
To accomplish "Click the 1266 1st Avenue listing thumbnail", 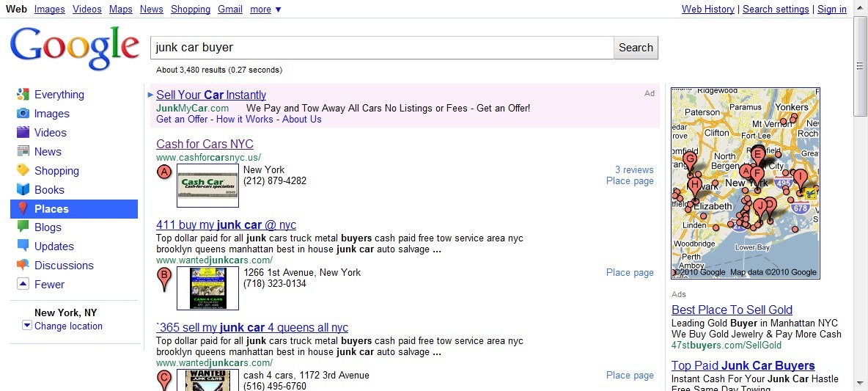I will [x=207, y=288].
